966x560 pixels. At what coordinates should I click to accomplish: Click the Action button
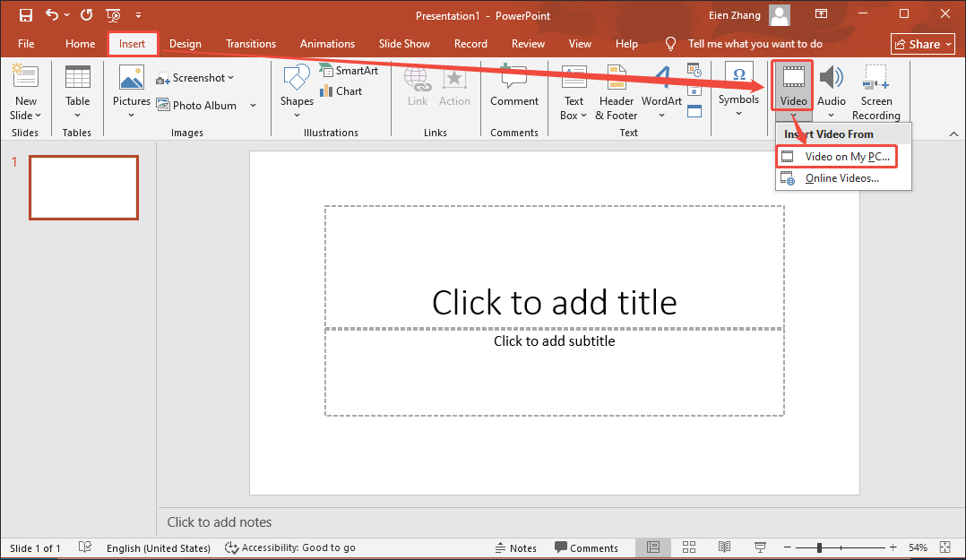454,86
